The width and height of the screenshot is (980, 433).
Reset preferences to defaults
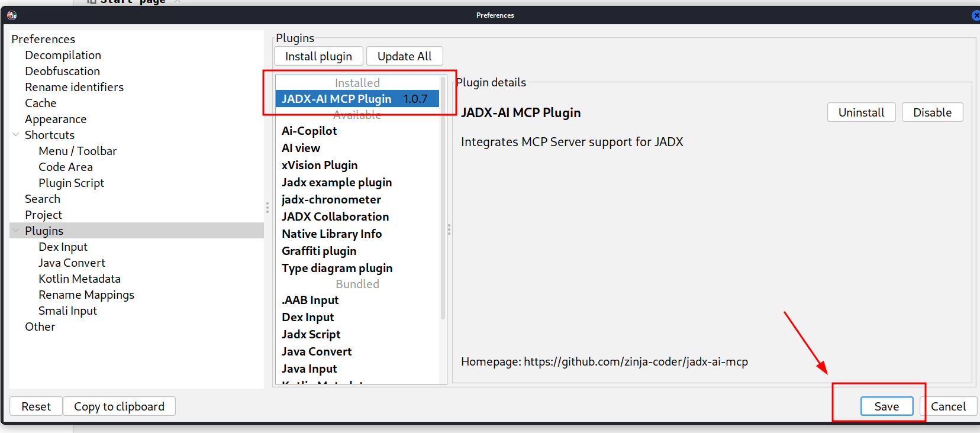[x=36, y=406]
